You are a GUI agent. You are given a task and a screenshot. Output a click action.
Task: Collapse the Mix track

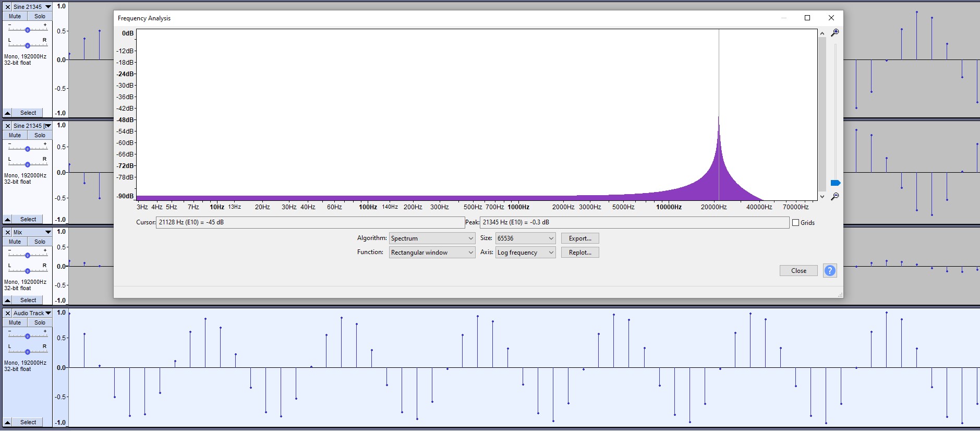7,300
